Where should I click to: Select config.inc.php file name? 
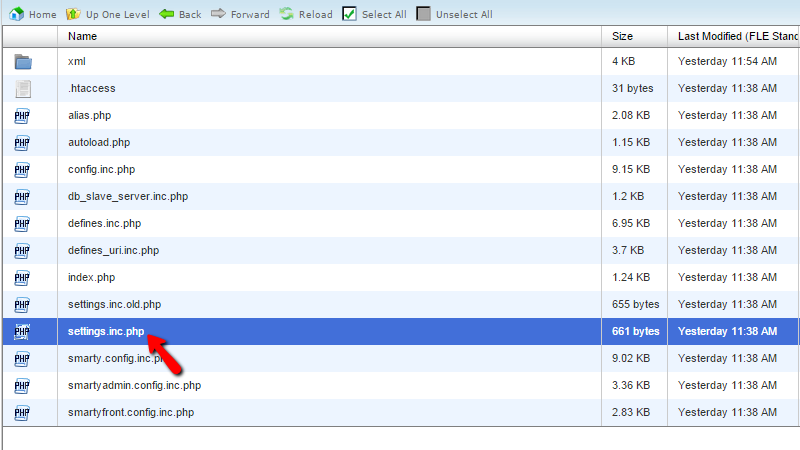click(x=102, y=169)
